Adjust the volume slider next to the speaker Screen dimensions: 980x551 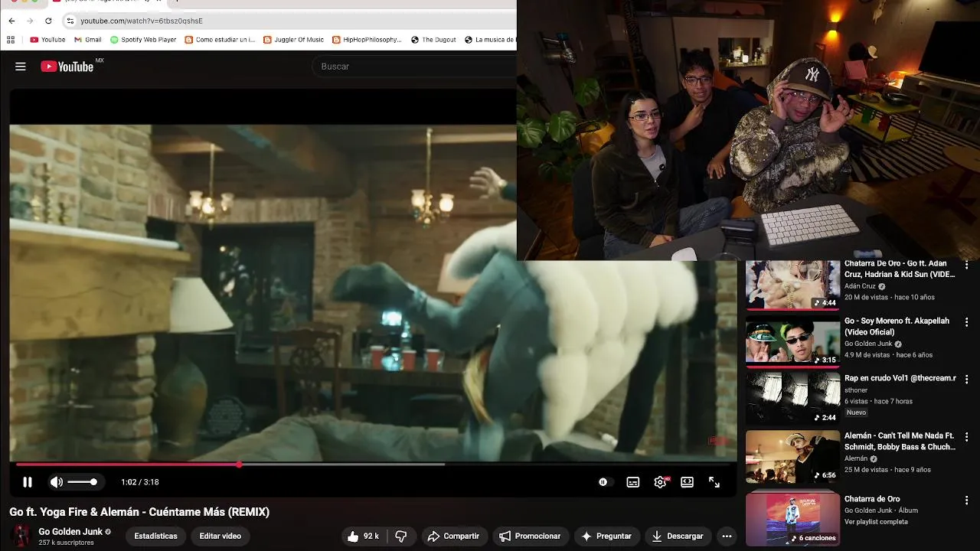coord(83,482)
